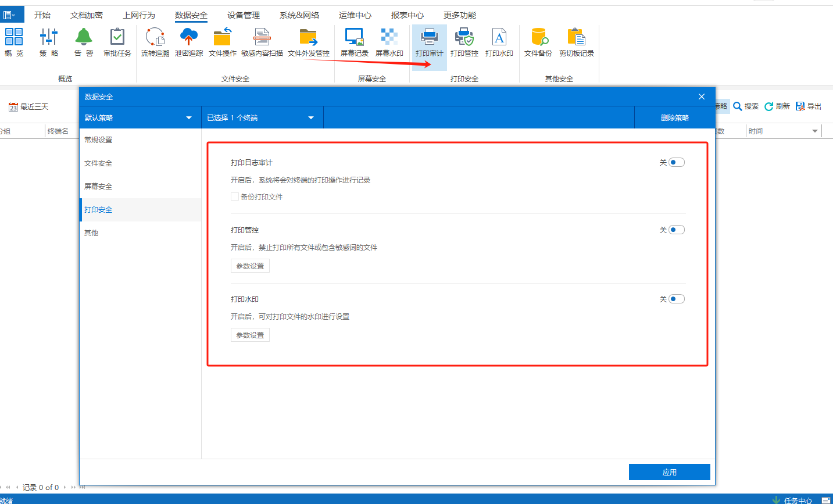Switch to the 运维中心 ribbon tab

coord(355,15)
